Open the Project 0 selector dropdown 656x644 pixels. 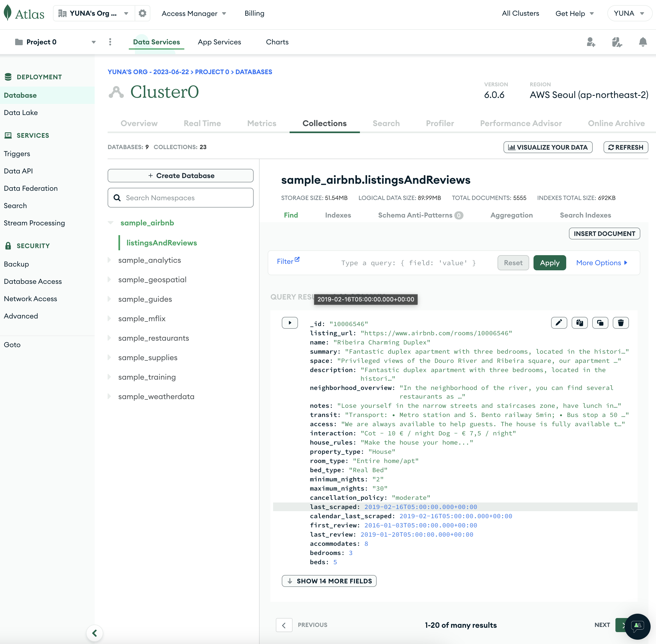pyautogui.click(x=55, y=42)
